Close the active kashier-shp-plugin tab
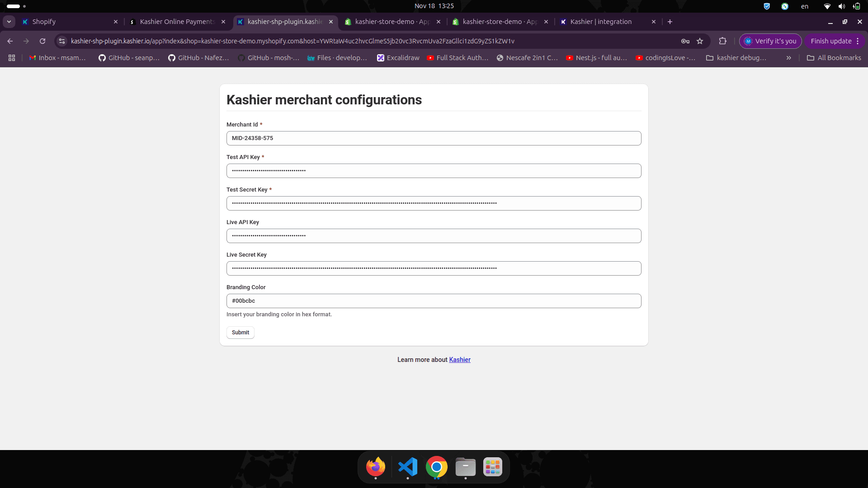868x488 pixels. click(x=331, y=22)
